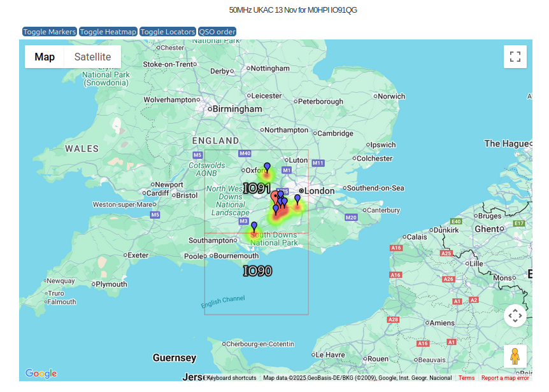Click the London city label
The width and height of the screenshot is (549, 392).
319,191
